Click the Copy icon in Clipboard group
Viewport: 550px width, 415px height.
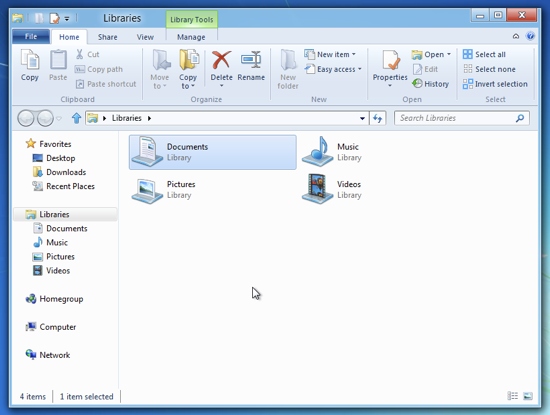30,60
